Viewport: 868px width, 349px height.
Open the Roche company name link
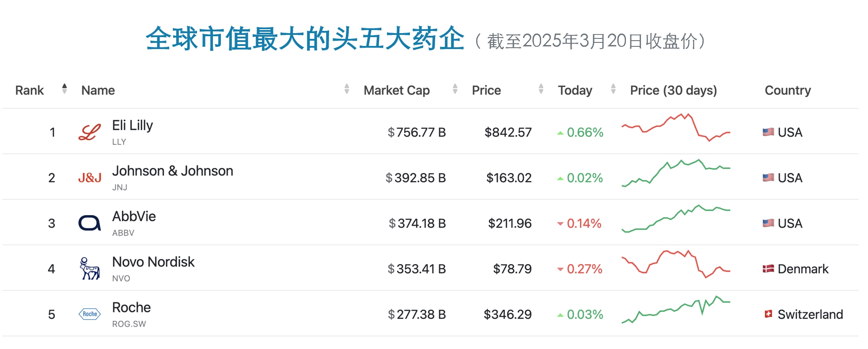[x=132, y=307]
